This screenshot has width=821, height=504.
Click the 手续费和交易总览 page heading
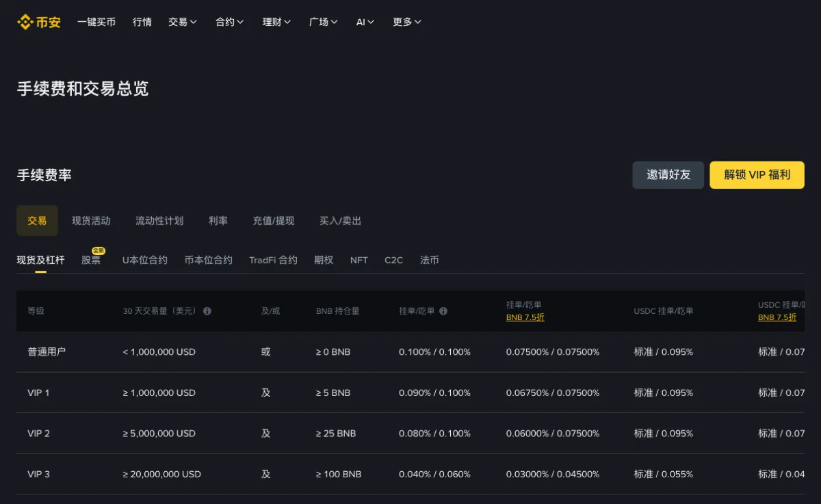pos(83,89)
